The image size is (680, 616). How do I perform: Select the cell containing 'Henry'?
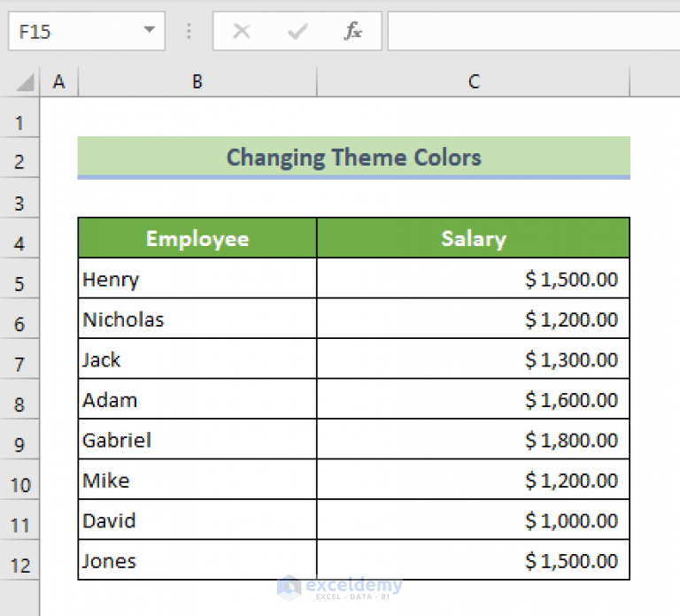coord(197,278)
